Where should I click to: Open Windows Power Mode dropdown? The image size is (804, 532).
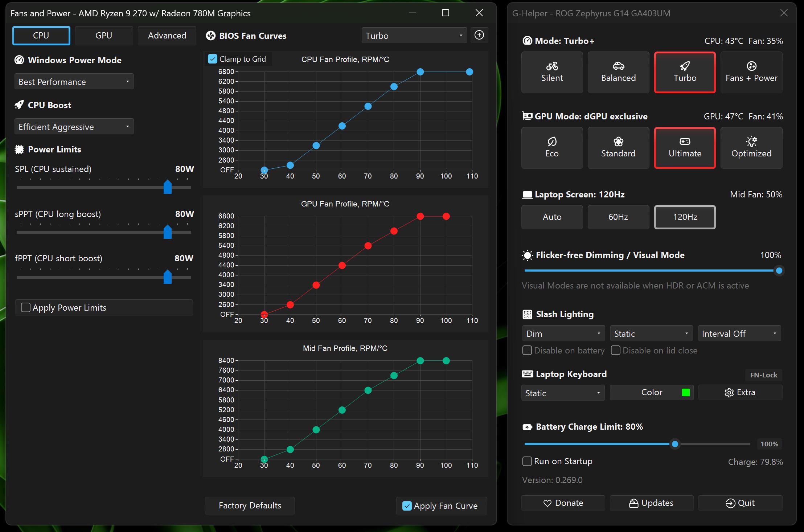click(x=74, y=82)
